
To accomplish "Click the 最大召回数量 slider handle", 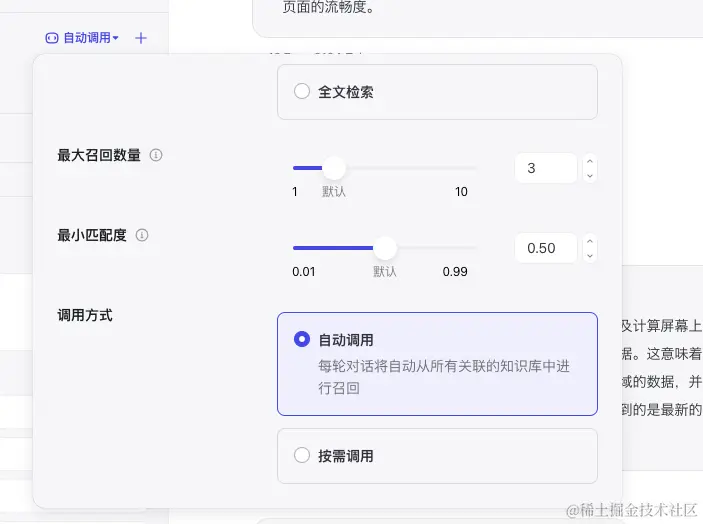I will tap(334, 168).
